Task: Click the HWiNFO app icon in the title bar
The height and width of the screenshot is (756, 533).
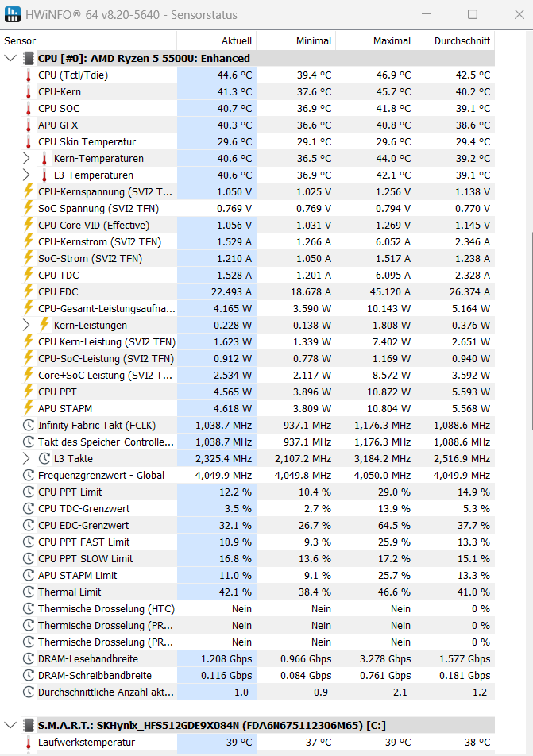Action: pos(13,14)
